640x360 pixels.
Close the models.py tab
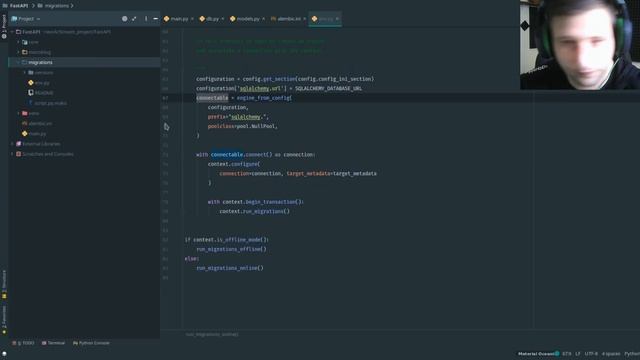pyautogui.click(x=263, y=19)
